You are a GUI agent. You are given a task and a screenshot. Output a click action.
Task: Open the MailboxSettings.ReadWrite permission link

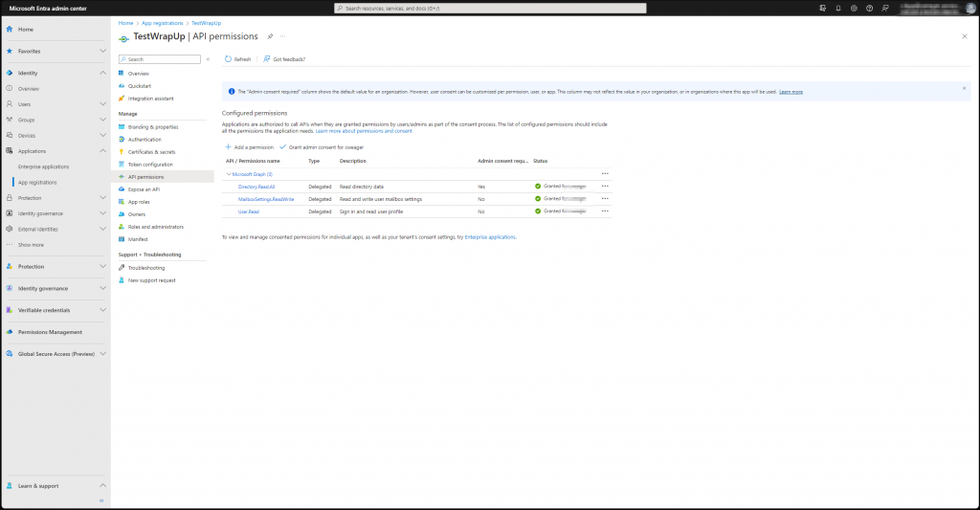266,199
